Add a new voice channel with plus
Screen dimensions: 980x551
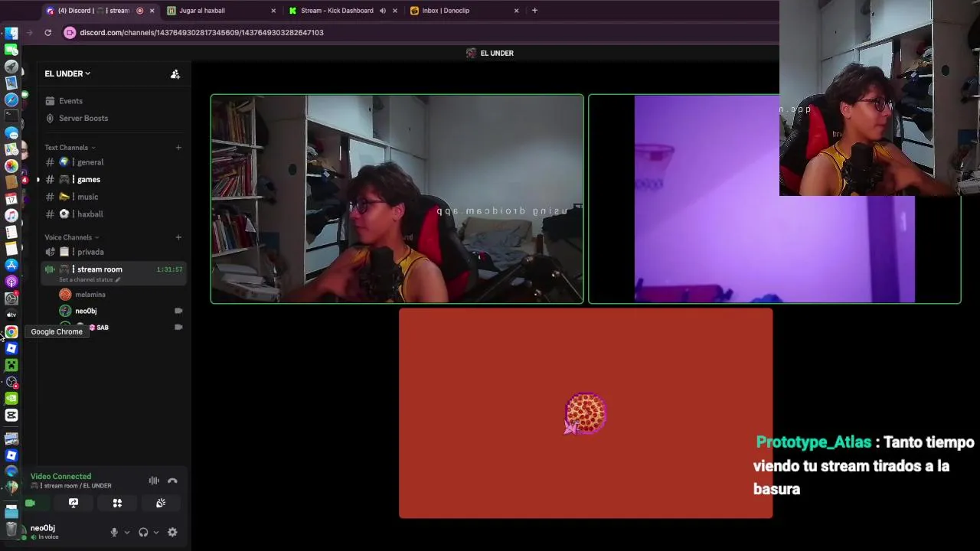178,237
